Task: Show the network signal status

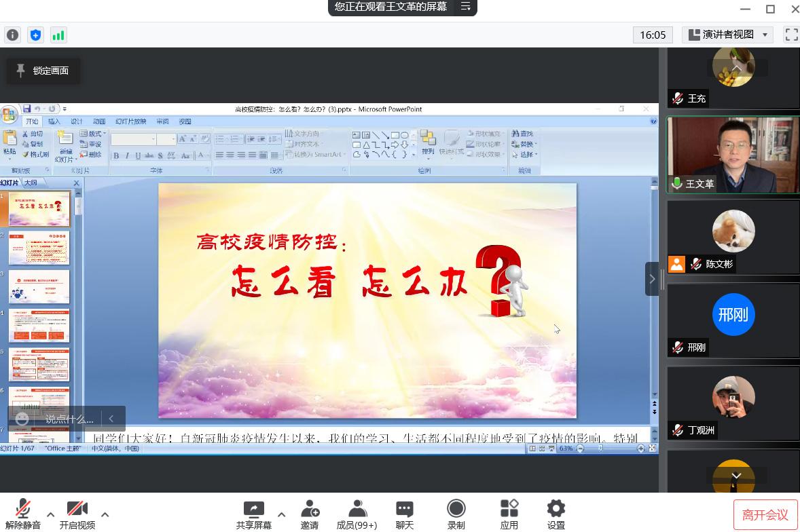Action: [58, 35]
